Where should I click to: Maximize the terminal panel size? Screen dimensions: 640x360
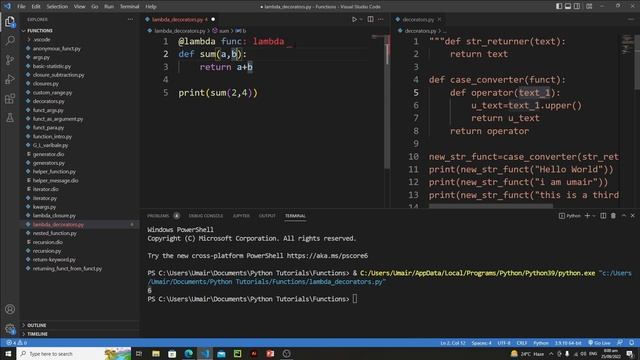624,216
